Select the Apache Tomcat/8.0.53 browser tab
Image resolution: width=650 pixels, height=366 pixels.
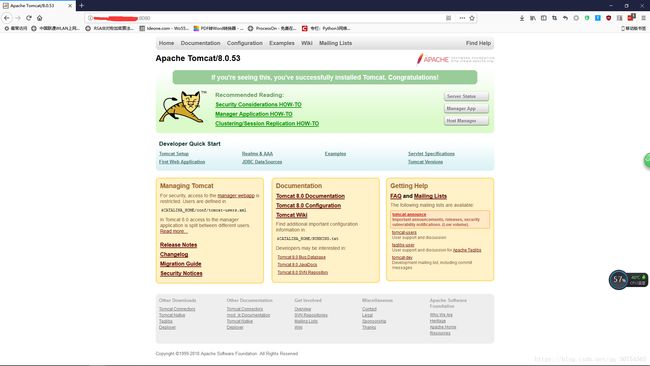pos(38,6)
